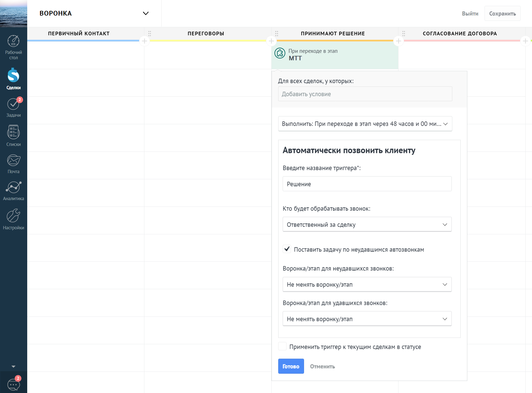Open the Выполнить trigger timing dropdown
Viewport: 532px width, 393px height.
pos(365,124)
